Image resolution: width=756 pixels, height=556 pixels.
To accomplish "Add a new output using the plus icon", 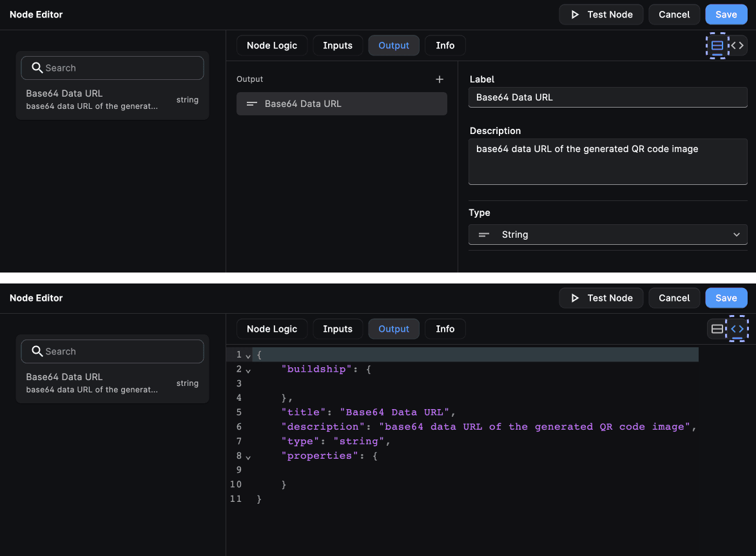I will tap(440, 79).
